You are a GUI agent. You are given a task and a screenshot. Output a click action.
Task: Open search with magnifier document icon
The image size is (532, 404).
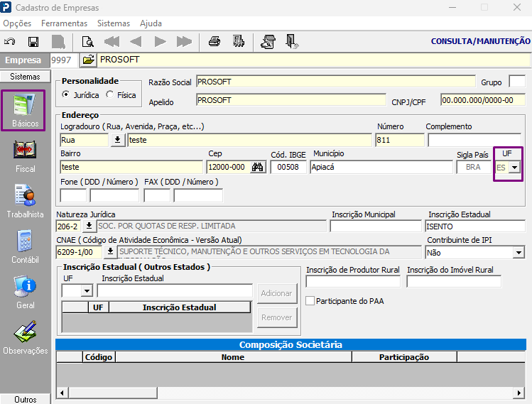point(88,42)
